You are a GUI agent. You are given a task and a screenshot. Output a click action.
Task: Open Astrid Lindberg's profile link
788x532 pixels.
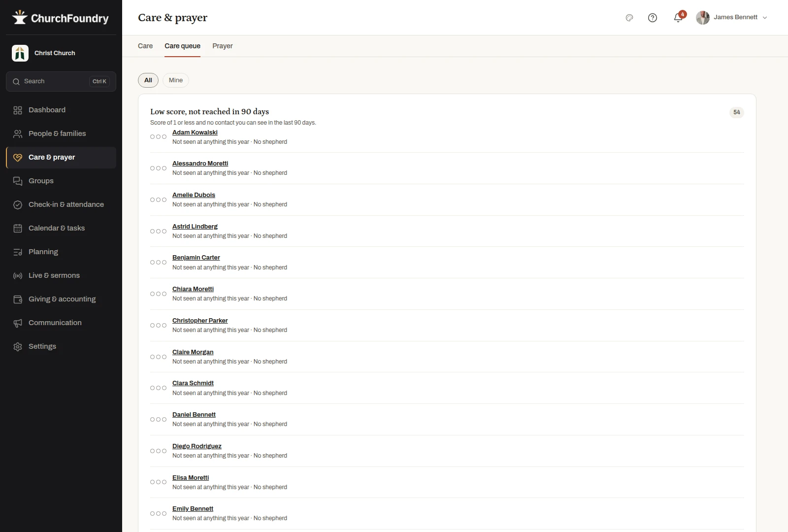195,227
